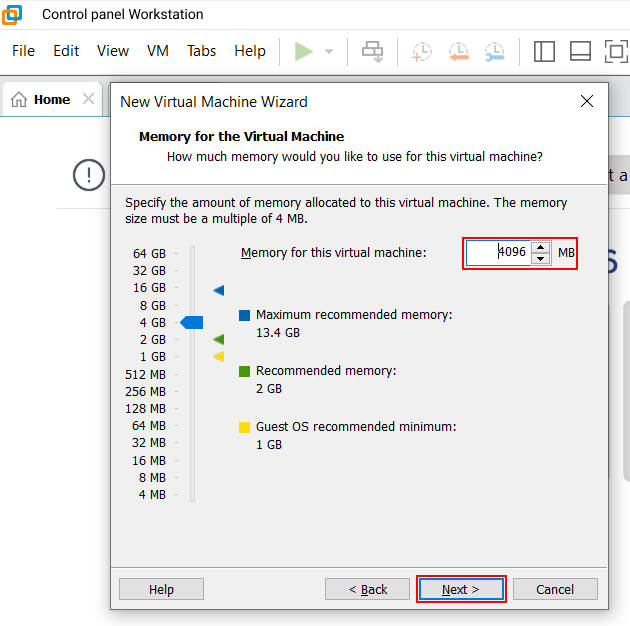The width and height of the screenshot is (630, 626).
Task: Click the Next button
Action: point(461,589)
